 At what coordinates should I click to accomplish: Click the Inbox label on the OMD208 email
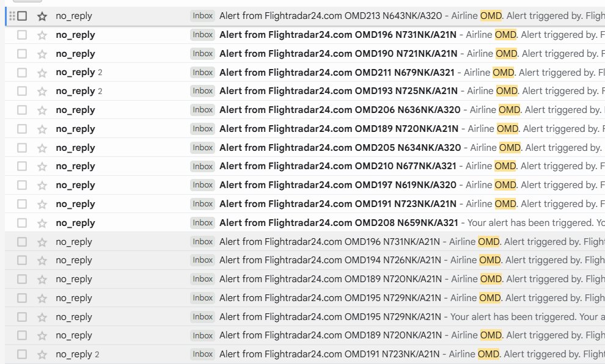coord(202,223)
